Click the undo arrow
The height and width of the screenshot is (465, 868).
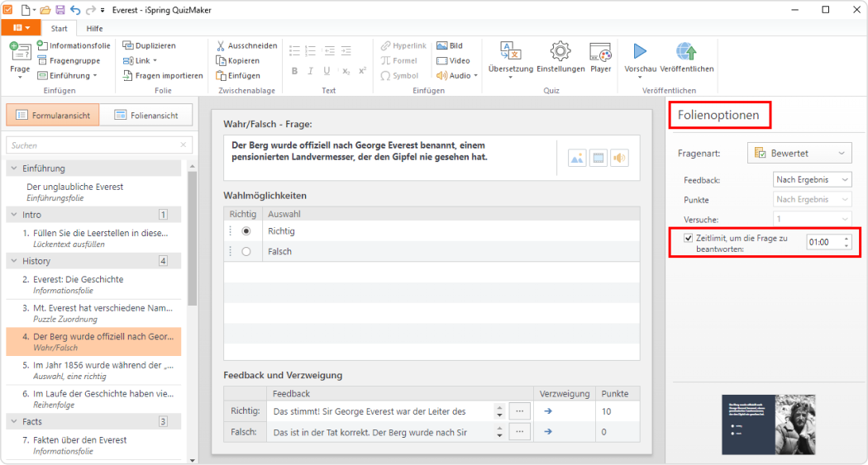coord(75,10)
